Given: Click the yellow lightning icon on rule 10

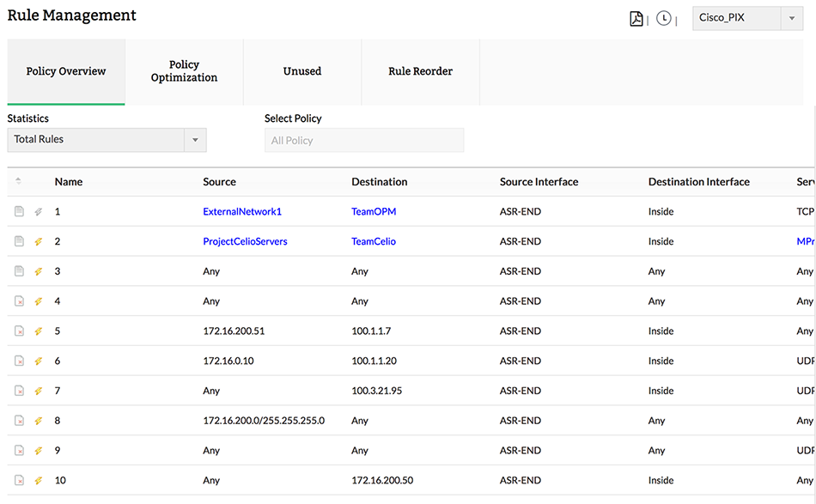Looking at the screenshot, I should [38, 480].
